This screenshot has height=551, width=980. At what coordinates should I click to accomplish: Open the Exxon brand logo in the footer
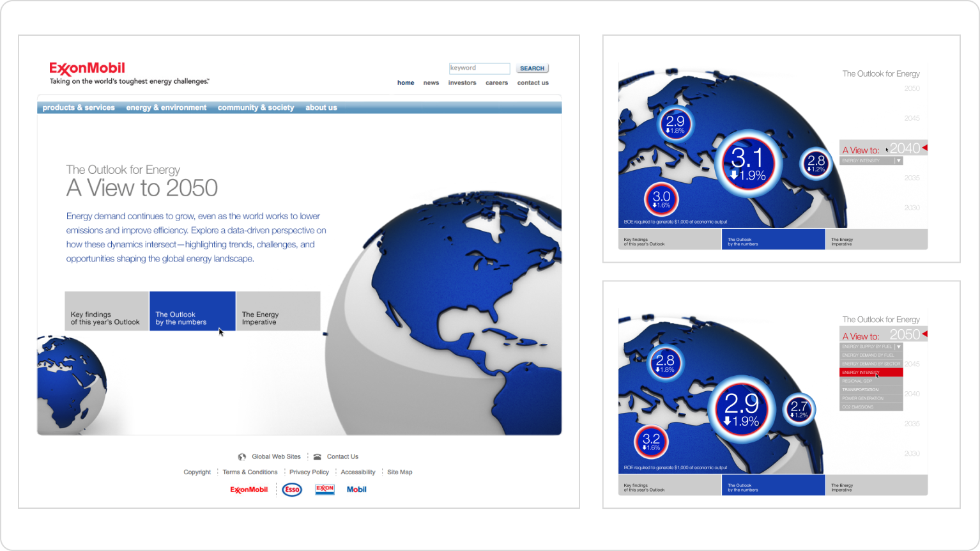(x=325, y=490)
